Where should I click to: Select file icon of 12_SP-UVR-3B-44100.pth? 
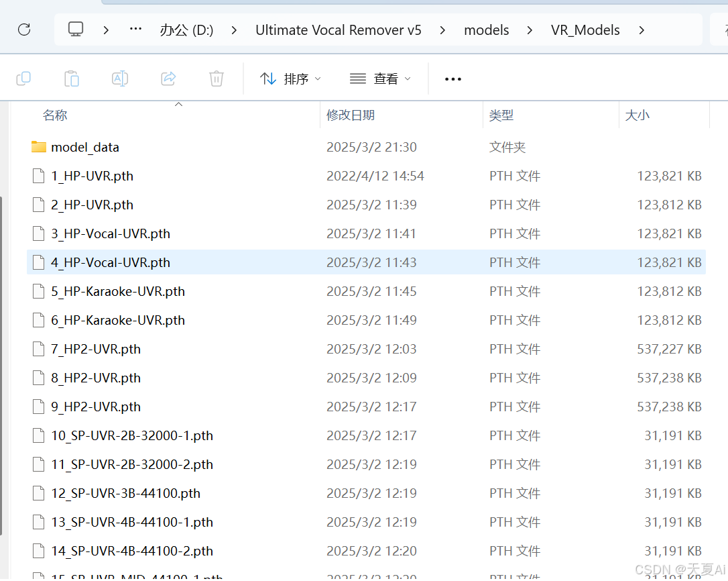click(38, 493)
